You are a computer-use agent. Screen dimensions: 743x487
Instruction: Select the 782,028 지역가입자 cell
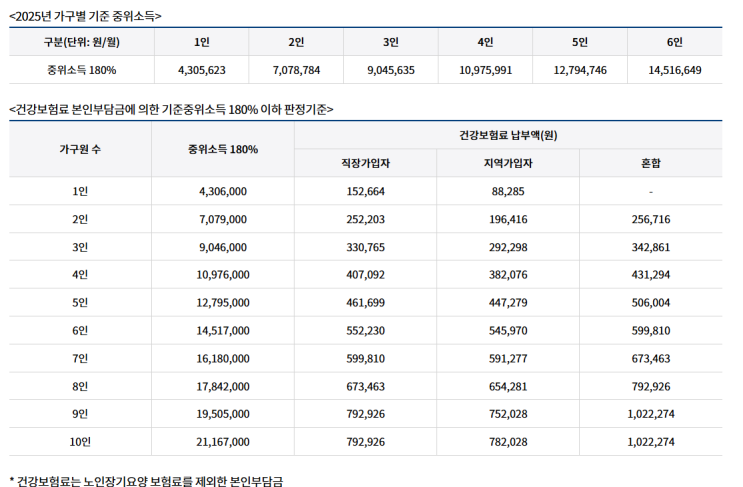click(507, 441)
